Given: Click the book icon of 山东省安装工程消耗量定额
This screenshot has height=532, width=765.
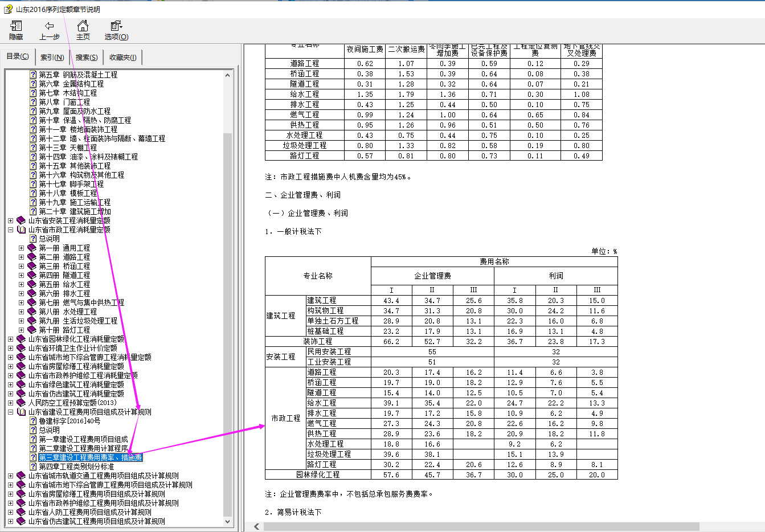Looking at the screenshot, I should (x=22, y=220).
